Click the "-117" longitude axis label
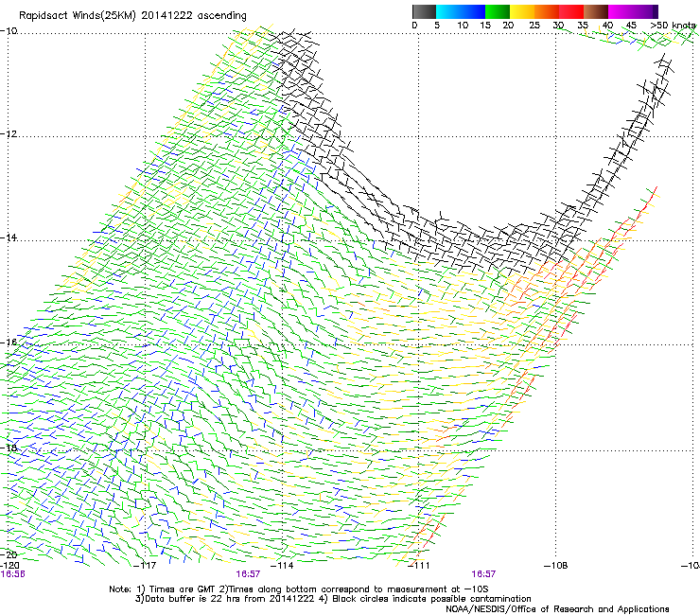 tap(146, 566)
